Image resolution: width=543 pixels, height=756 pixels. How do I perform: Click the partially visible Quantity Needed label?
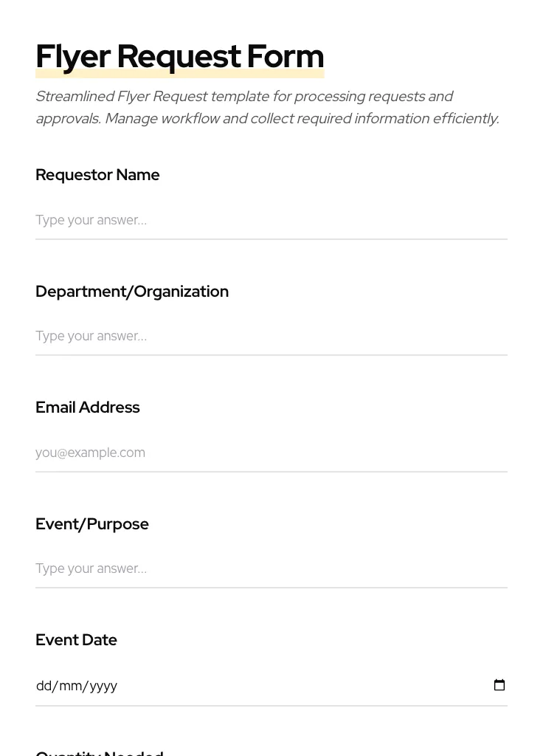pos(100,752)
